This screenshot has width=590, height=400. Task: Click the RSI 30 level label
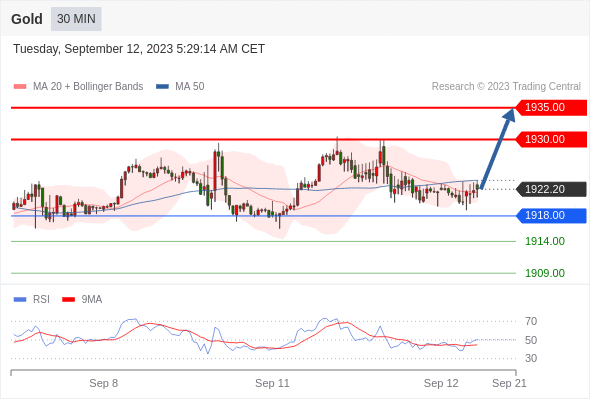coord(531,358)
